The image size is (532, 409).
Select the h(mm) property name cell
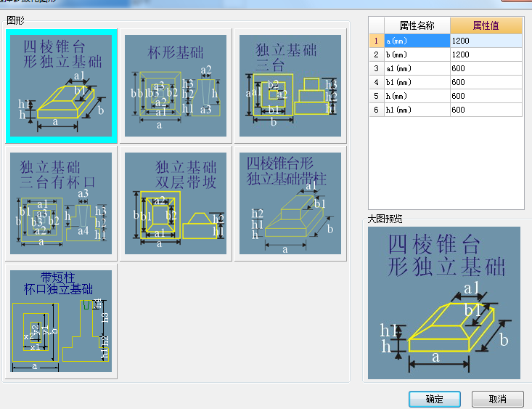point(417,96)
